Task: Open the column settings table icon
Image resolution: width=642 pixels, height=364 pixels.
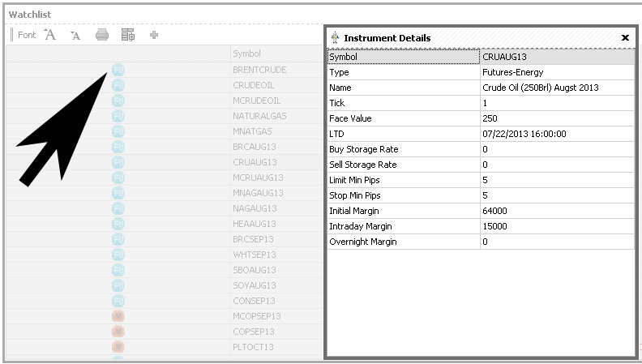Action: tap(127, 35)
